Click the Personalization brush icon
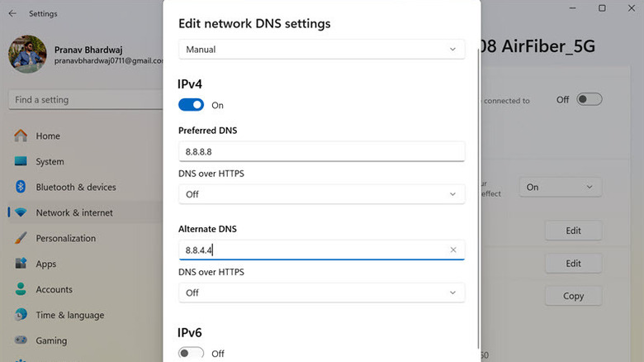This screenshot has height=362, width=644. (21, 239)
